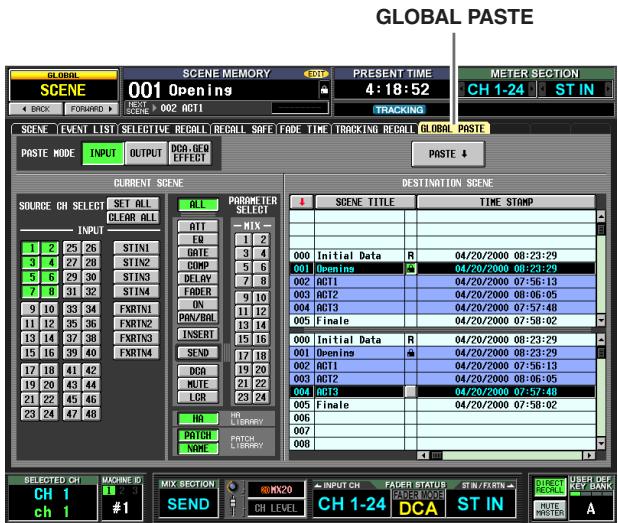Toggle the MUTE MASTER button
Screen dimensions: 618x523
pos(550,509)
